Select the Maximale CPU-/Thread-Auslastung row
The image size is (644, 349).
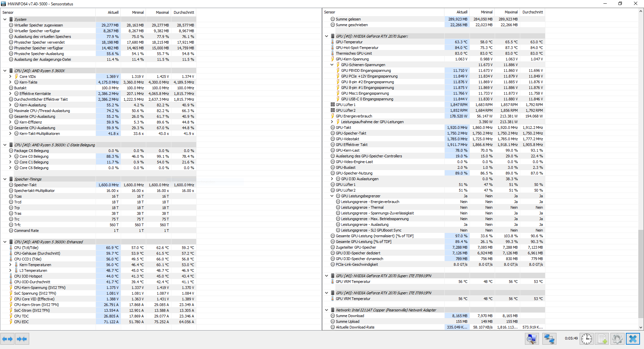tap(98, 111)
